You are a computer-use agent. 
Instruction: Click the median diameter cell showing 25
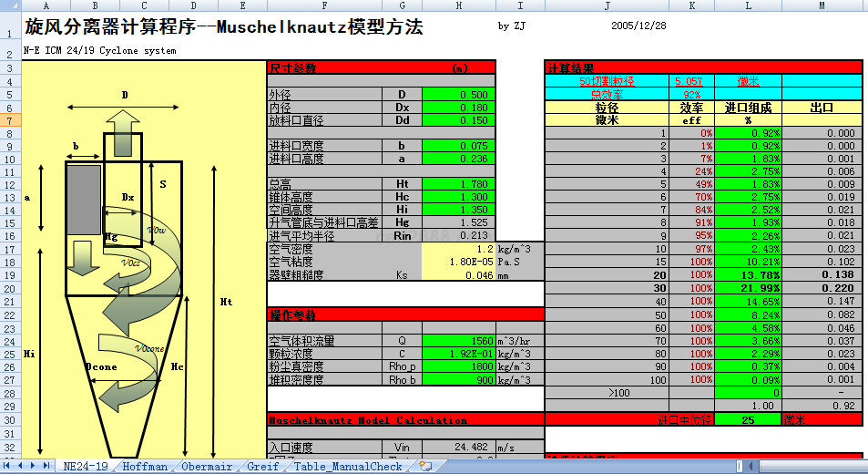point(748,419)
